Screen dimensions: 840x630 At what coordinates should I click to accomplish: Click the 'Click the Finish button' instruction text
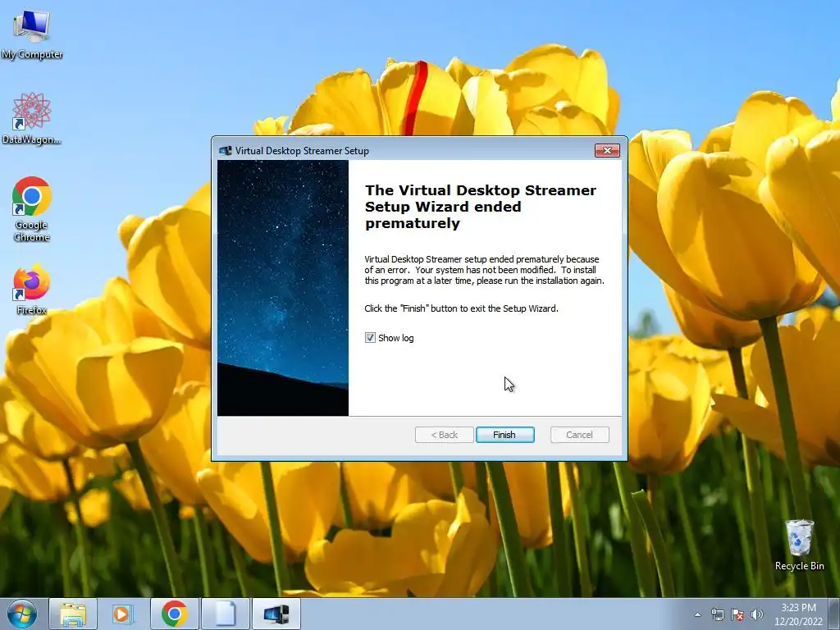pos(461,308)
